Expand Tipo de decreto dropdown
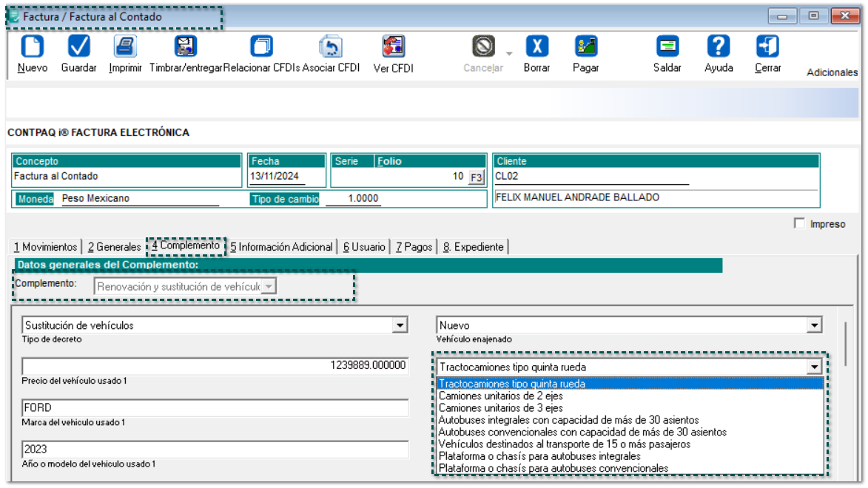 400,325
